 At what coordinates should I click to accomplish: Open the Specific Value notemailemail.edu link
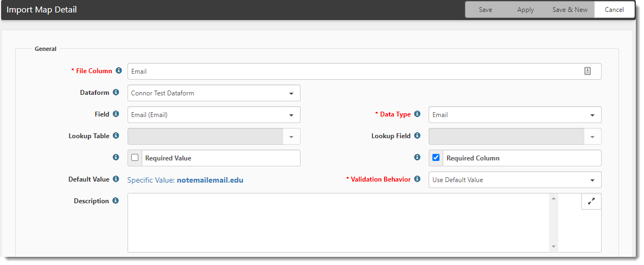[185, 180]
